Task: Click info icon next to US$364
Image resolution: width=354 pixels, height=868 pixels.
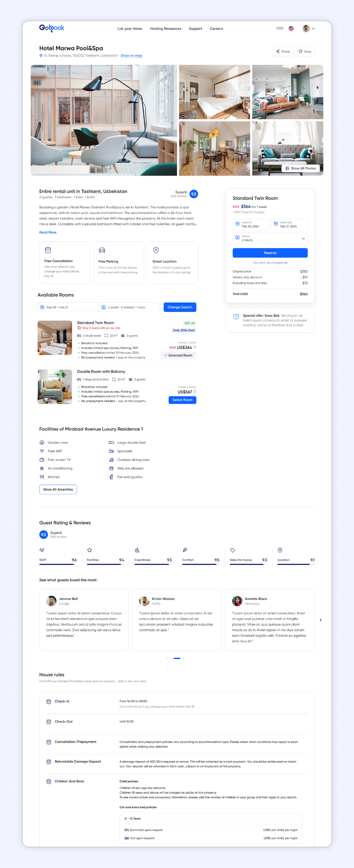Action: 195,347
